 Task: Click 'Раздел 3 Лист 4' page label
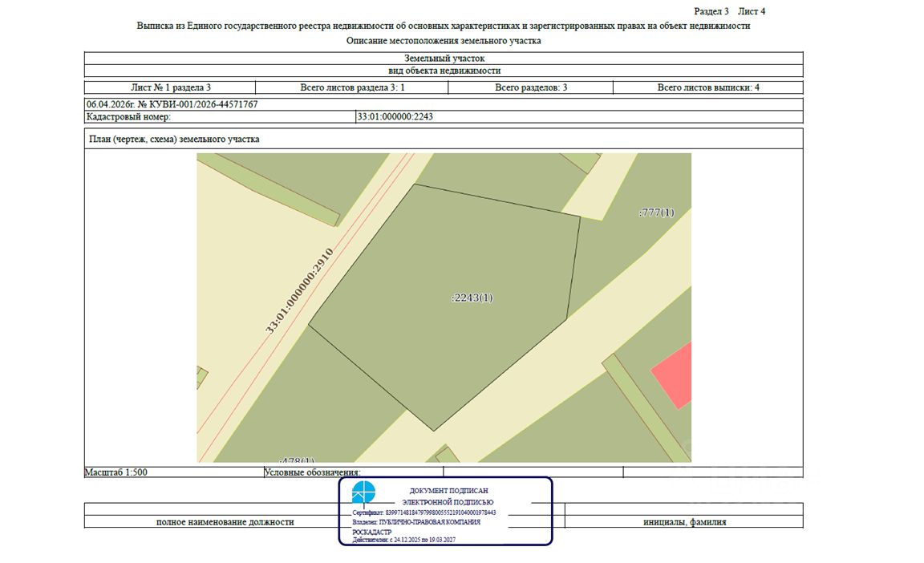click(730, 11)
